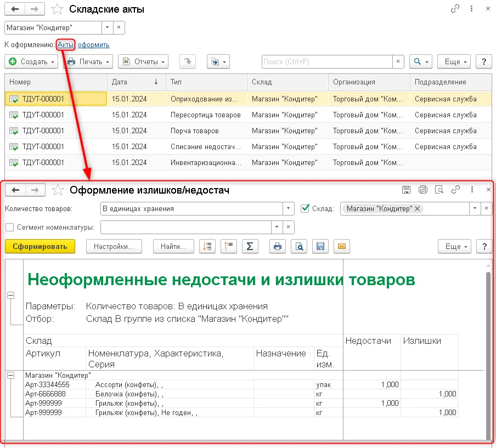Click preview icon in report header

[439, 189]
